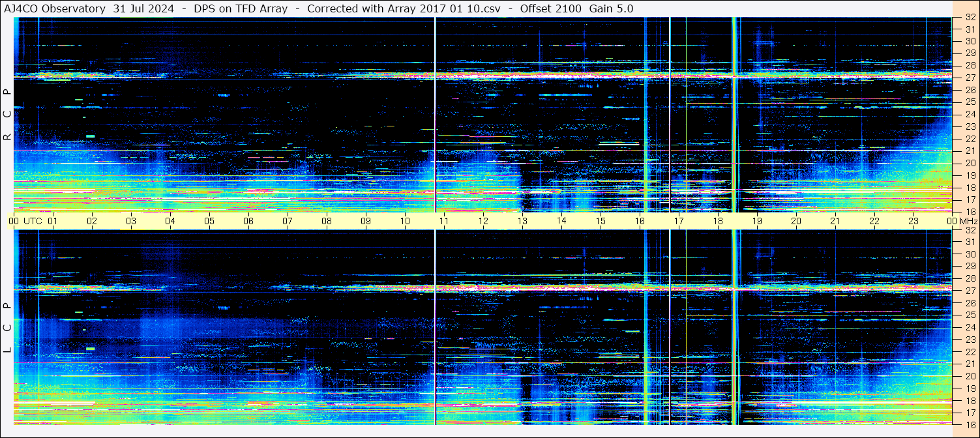
Task: Click the 18 MHz label of the LCP spectrogram
Action: click(970, 401)
